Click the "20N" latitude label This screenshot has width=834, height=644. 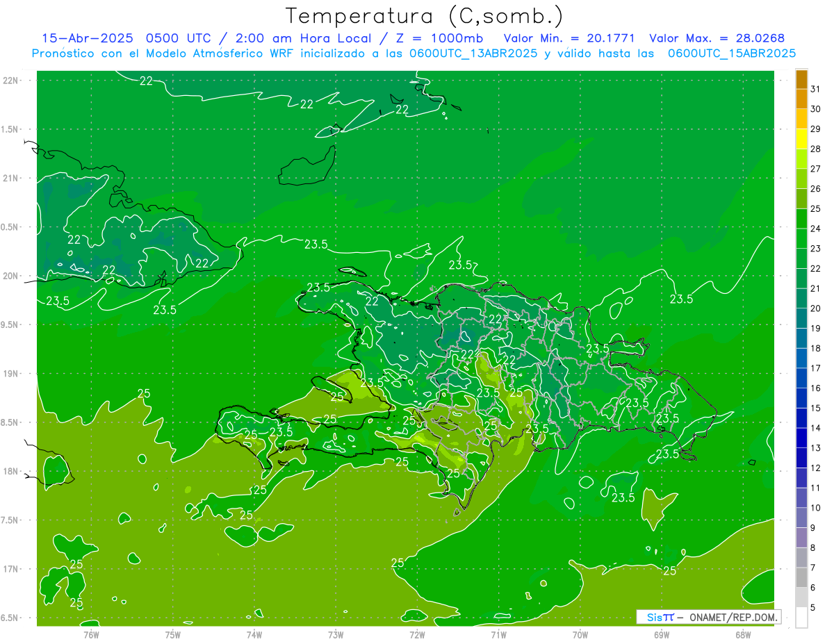[10, 276]
